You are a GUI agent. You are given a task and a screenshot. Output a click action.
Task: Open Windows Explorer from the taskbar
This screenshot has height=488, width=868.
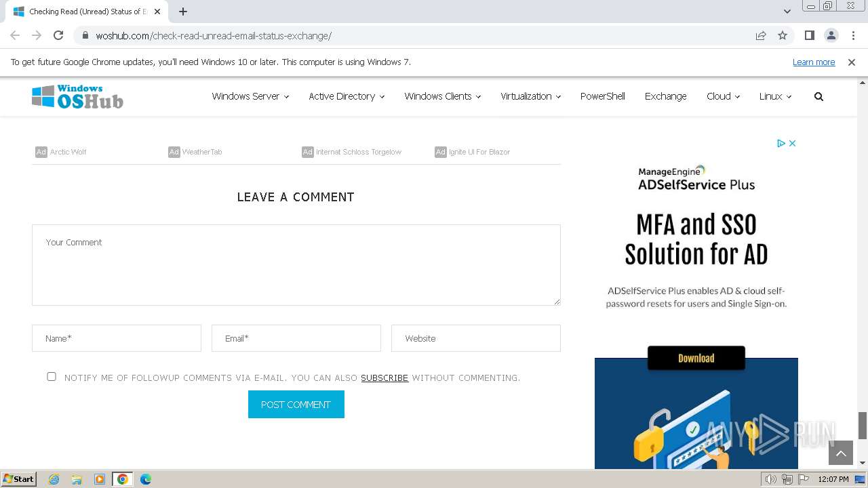(x=77, y=479)
